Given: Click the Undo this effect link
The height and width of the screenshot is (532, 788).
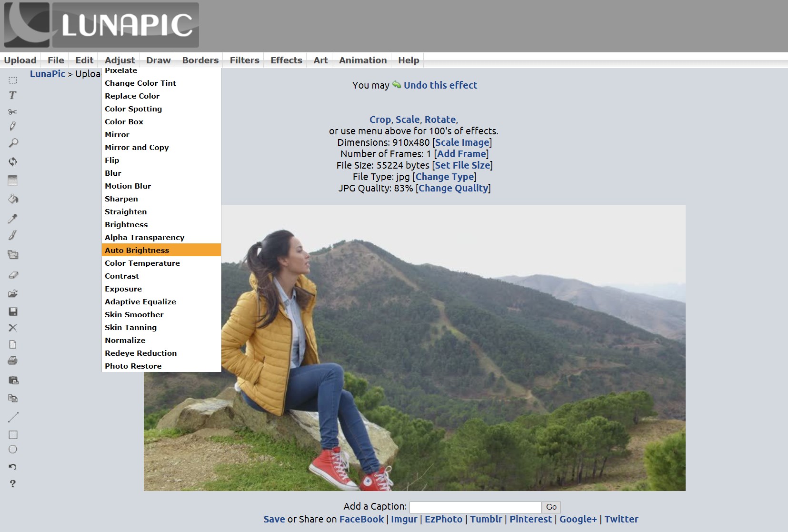Looking at the screenshot, I should point(440,85).
